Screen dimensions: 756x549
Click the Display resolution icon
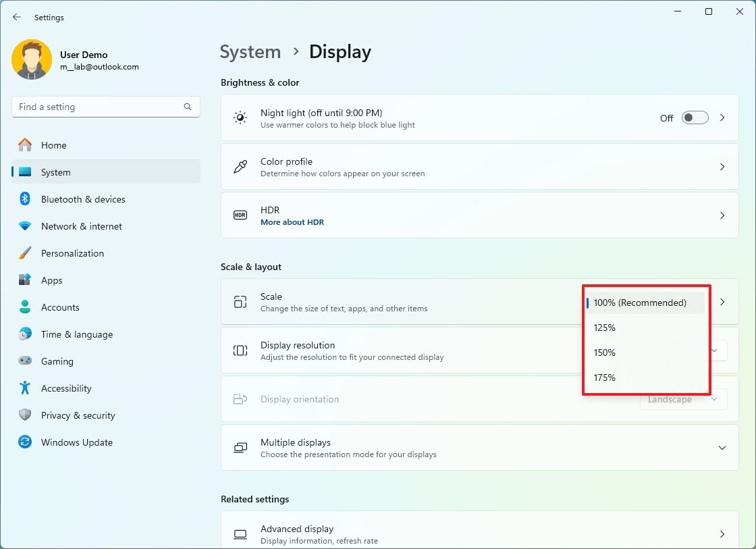click(x=240, y=350)
